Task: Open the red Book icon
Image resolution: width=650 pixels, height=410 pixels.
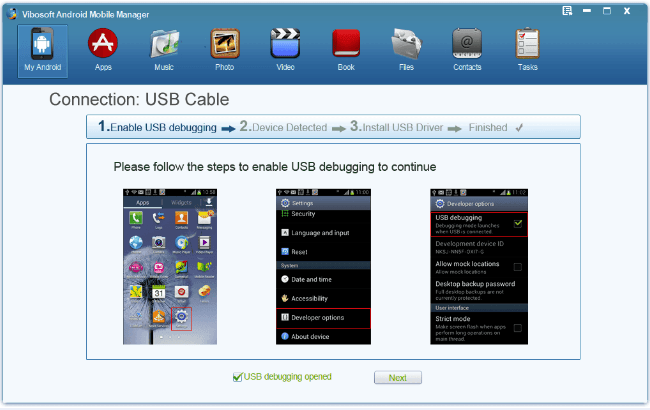Action: pos(346,44)
